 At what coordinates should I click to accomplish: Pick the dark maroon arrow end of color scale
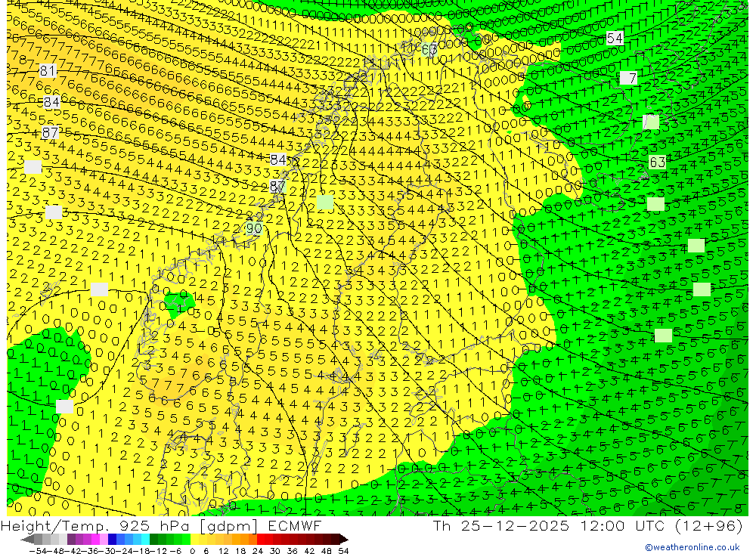343,540
